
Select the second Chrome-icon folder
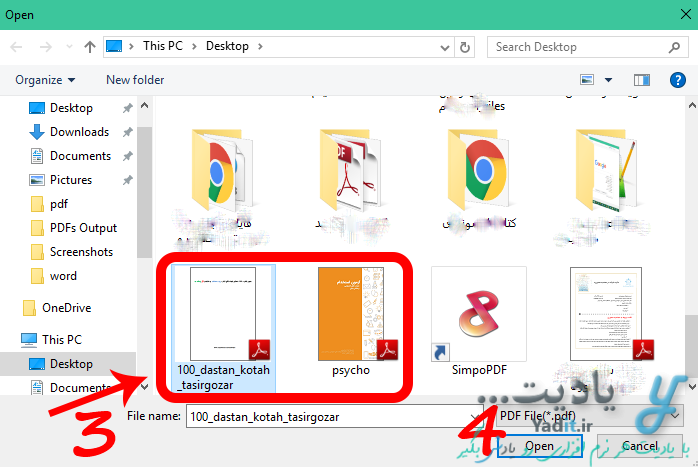click(x=479, y=171)
